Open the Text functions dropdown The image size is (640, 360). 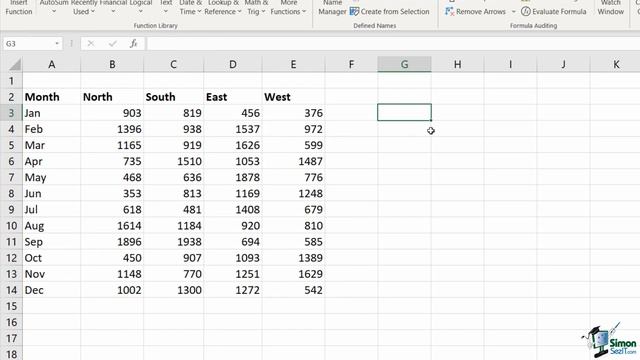[x=166, y=11]
